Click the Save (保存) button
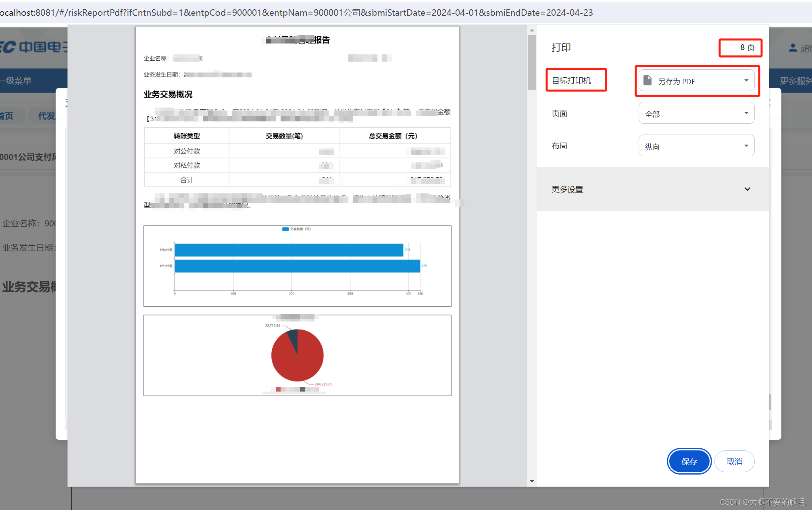The image size is (812, 510). (689, 461)
